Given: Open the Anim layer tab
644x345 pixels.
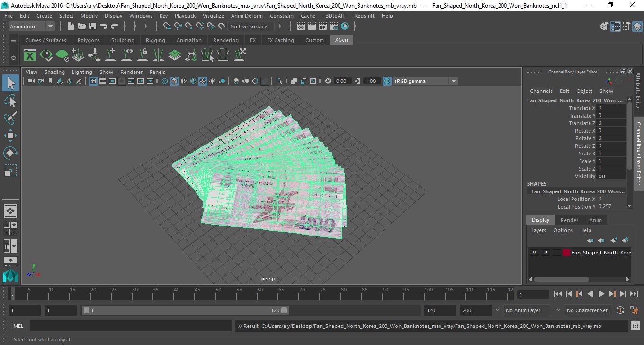Looking at the screenshot, I should pyautogui.click(x=595, y=220).
